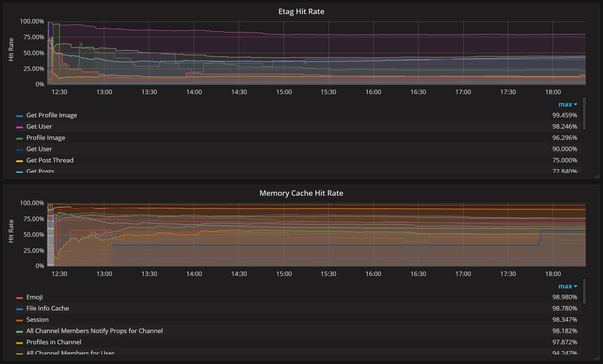The image size is (603, 364).
Task: Click the Get Profile Image blue color swatch
Action: 19,116
